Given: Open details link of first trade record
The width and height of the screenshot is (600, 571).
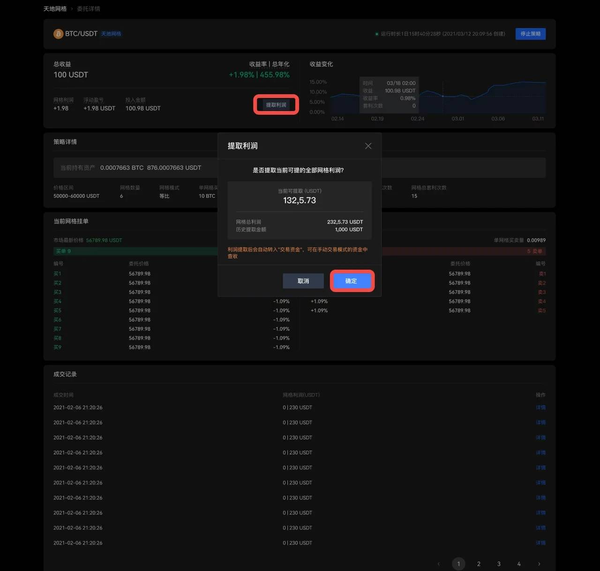Looking at the screenshot, I should point(541,408).
